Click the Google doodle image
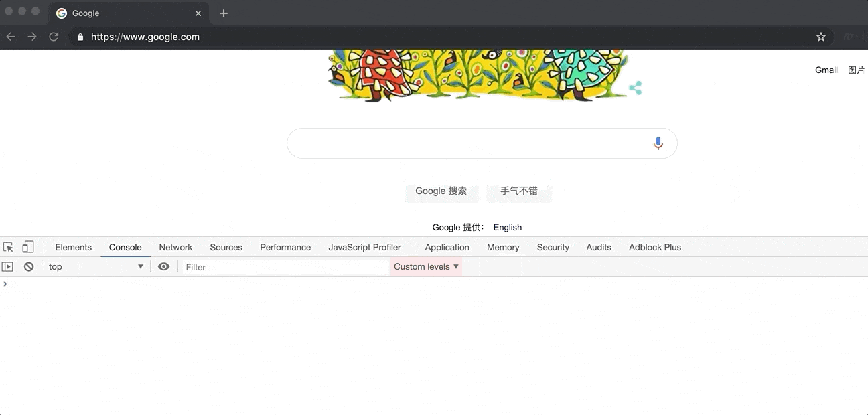The height and width of the screenshot is (415, 868). [478, 75]
